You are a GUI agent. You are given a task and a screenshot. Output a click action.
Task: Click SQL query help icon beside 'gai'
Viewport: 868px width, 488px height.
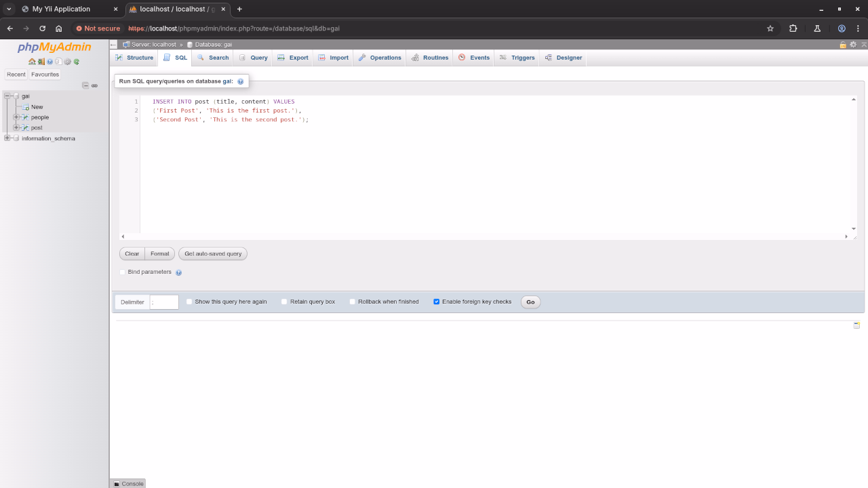[240, 81]
